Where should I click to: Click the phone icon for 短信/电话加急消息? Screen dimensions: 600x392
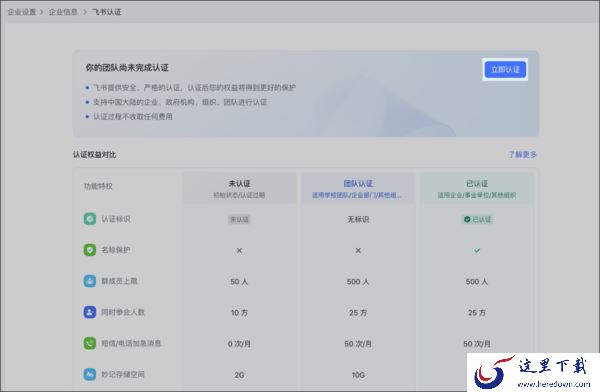tap(90, 343)
